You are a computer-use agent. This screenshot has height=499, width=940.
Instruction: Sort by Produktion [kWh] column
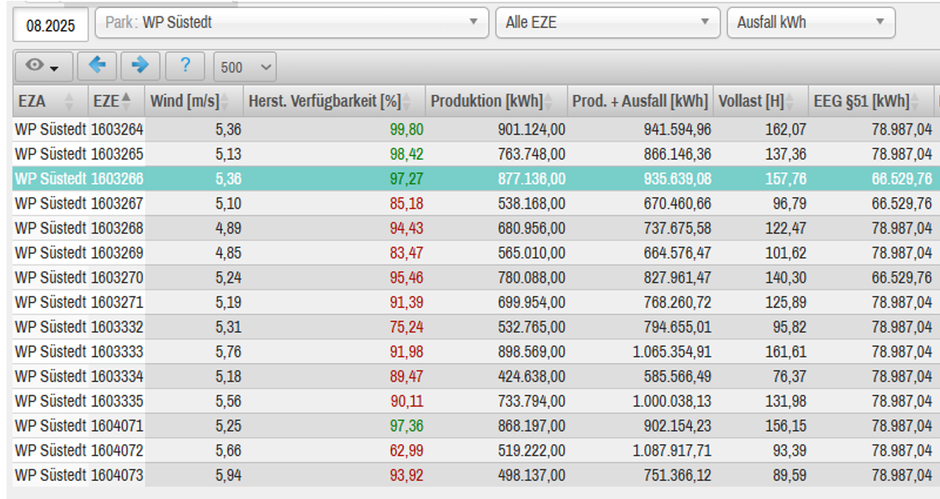pyautogui.click(x=496, y=101)
